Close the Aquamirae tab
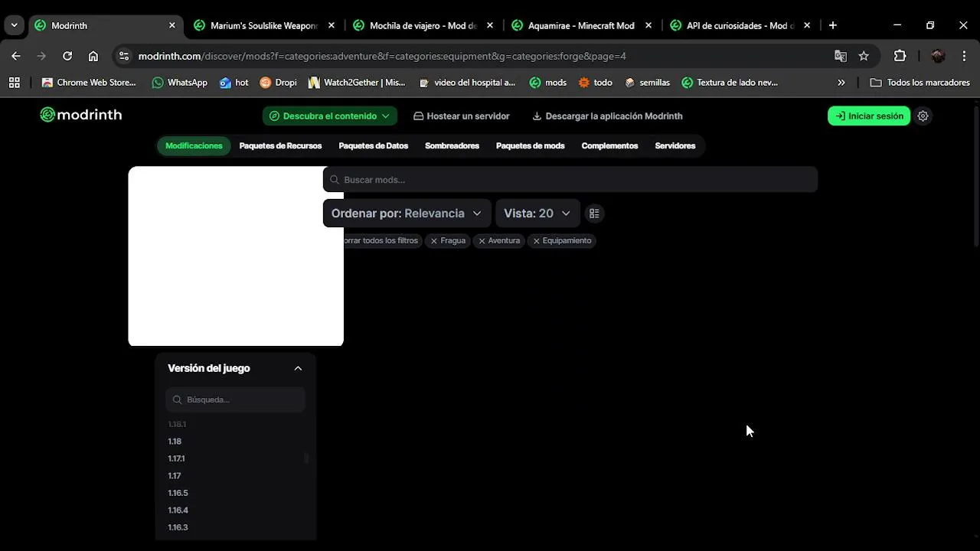 (x=648, y=25)
